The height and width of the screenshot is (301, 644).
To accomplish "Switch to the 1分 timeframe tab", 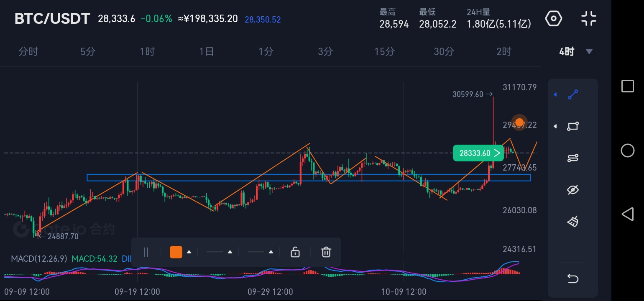I will click(x=266, y=51).
